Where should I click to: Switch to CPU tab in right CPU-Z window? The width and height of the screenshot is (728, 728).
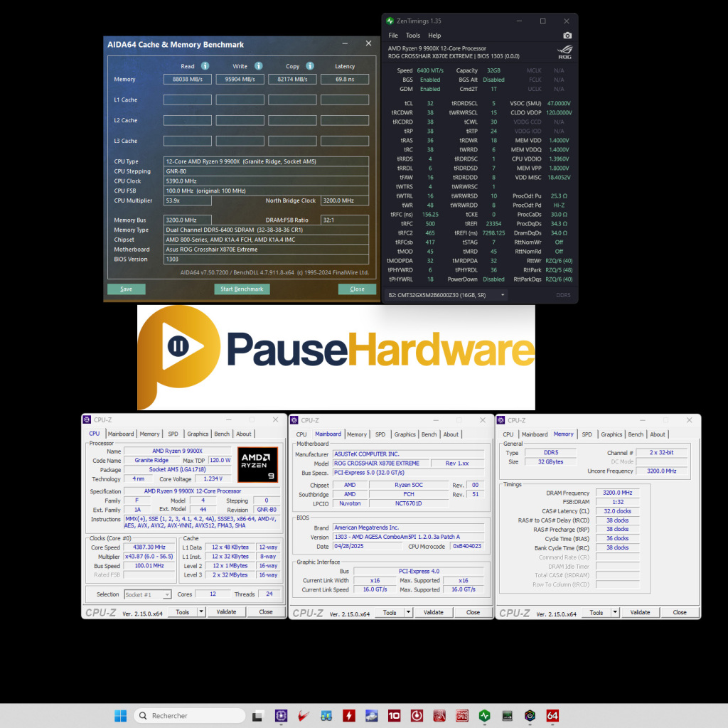(x=508, y=434)
